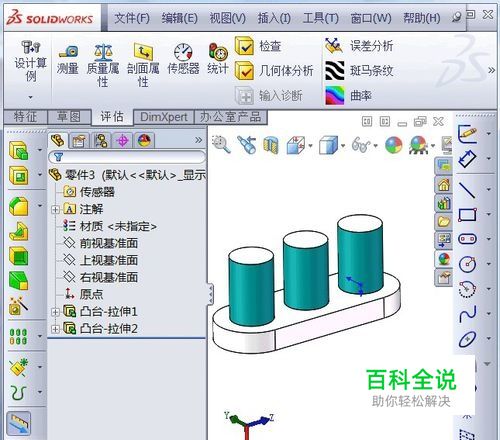Select 材质 <未指定> material item

[110, 226]
